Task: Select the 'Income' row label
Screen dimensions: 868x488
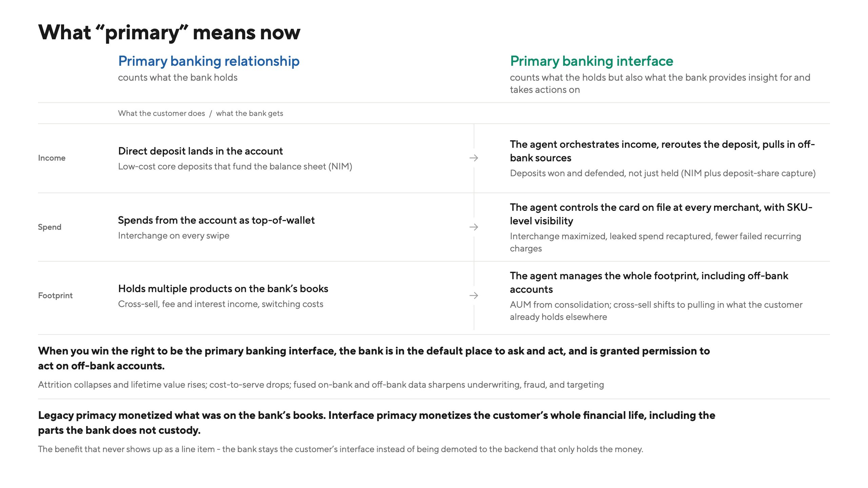Action: (x=52, y=158)
